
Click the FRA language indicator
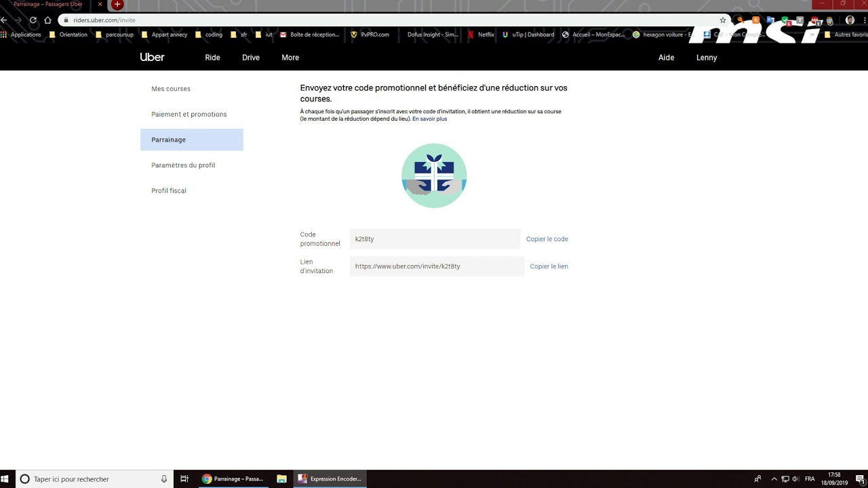pos(810,479)
